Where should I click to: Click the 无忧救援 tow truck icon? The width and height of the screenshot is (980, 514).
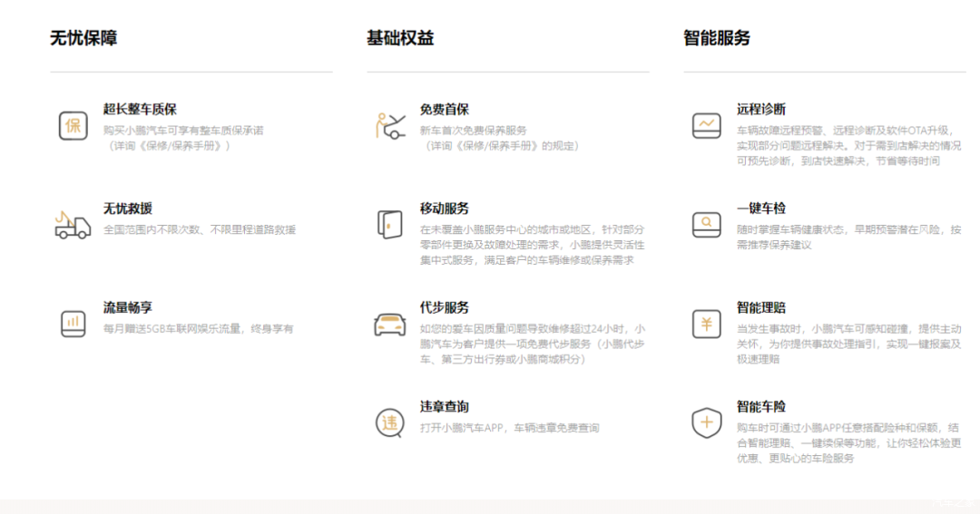[73, 224]
